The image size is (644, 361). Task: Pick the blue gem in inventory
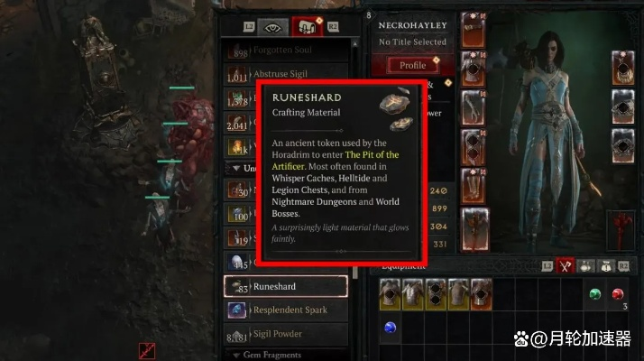point(391,328)
